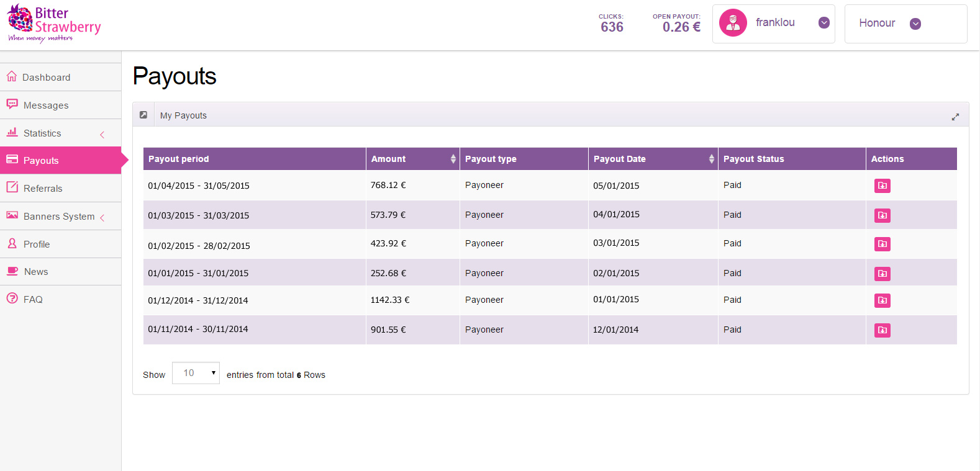The height and width of the screenshot is (471, 980).
Task: Open action icon for 01/01/2015 payout
Action: point(882,274)
